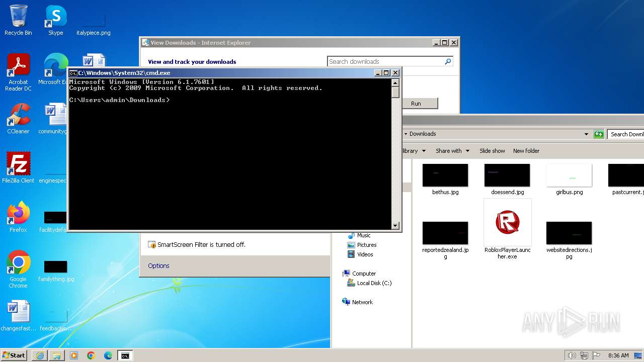Click the volume icon in system tray

pyautogui.click(x=572, y=355)
